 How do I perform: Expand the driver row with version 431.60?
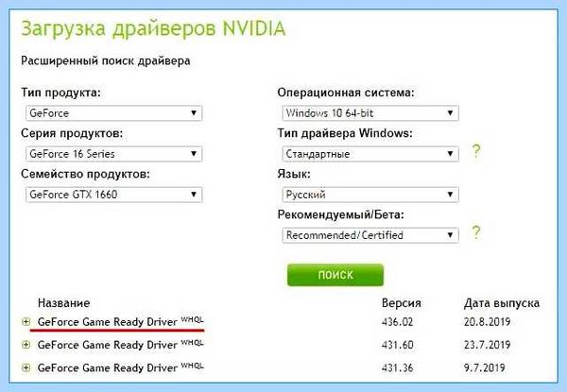pos(26,345)
